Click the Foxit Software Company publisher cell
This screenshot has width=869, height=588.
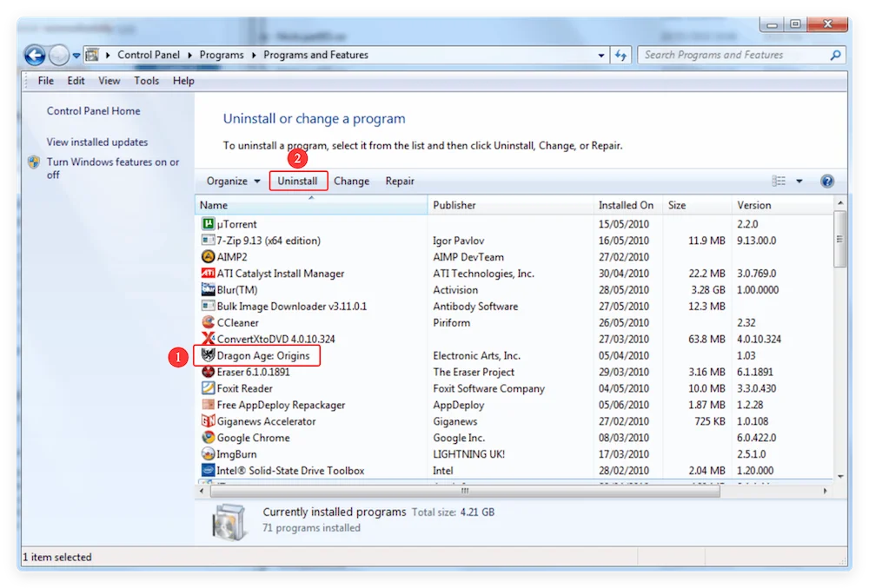click(x=488, y=388)
